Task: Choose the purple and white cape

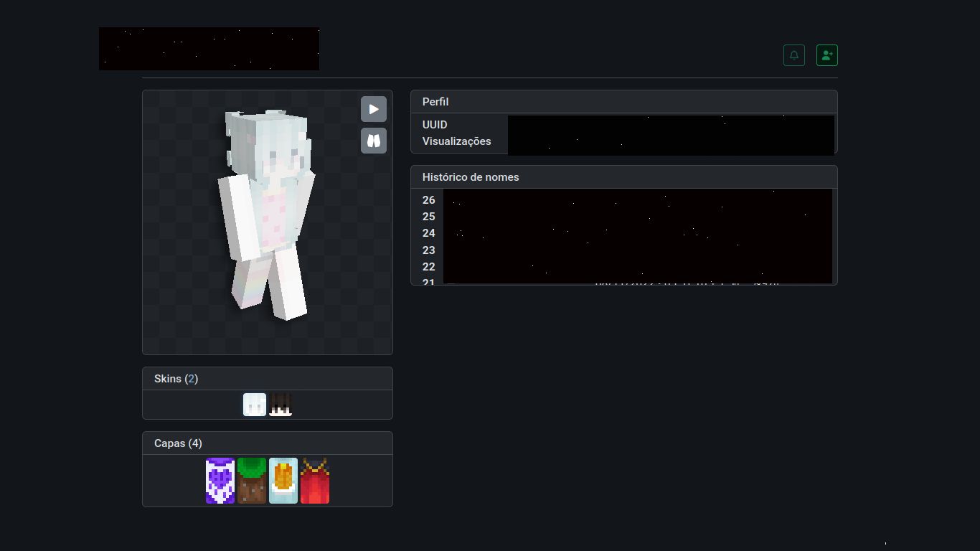Action: click(220, 481)
